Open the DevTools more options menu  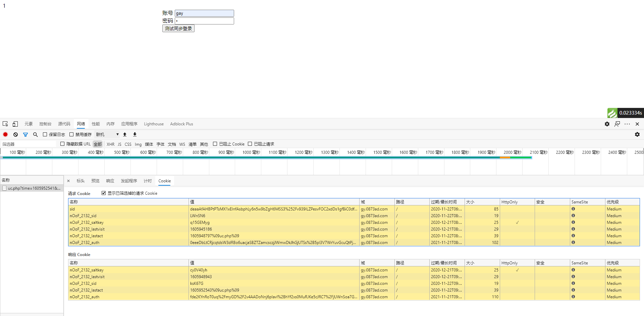(x=627, y=124)
